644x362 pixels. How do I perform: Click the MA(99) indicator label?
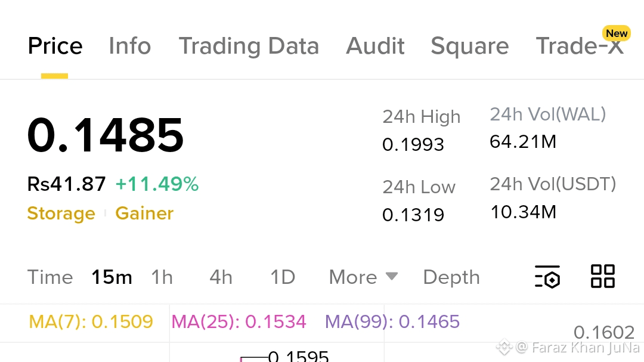click(392, 322)
